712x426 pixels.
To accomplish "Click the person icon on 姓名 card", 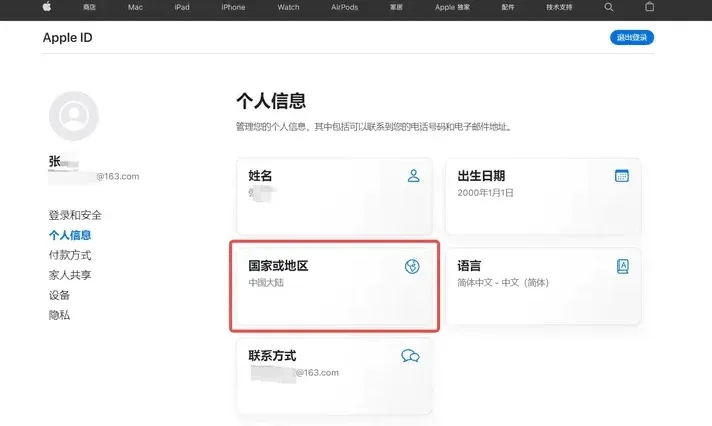I will coord(413,176).
